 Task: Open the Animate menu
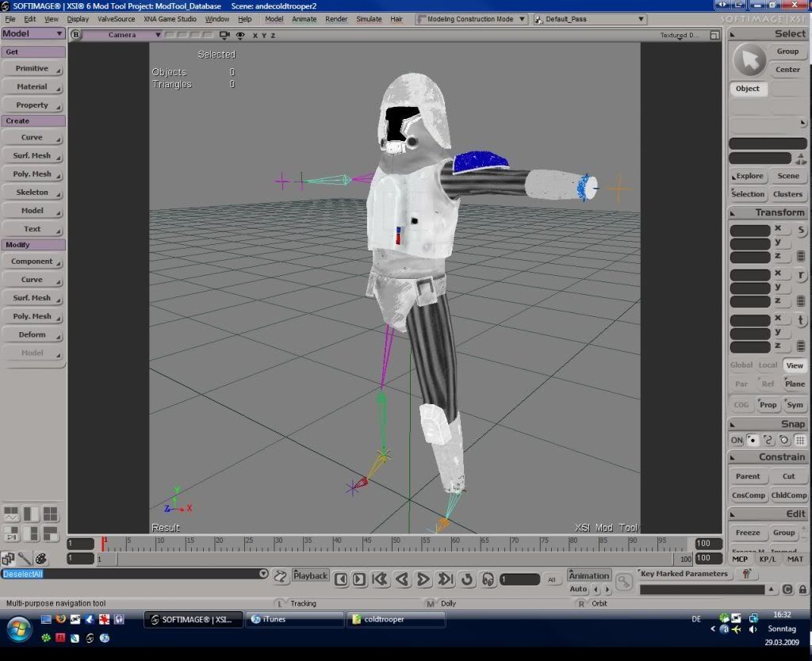[304, 19]
